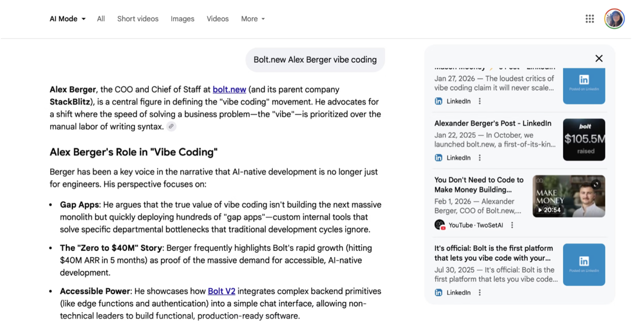Screen dimensions: 644x331
Task: Switch to the Images tab
Action: pyautogui.click(x=183, y=19)
